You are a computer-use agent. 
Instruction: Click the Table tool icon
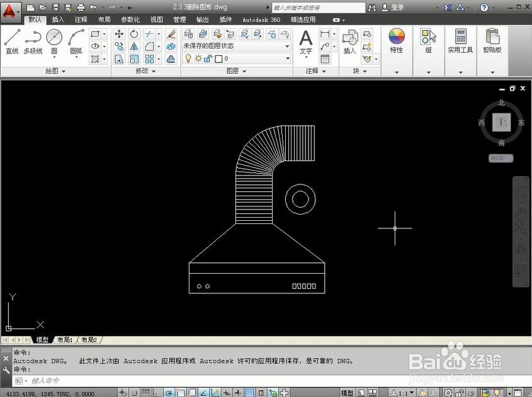tap(325, 59)
